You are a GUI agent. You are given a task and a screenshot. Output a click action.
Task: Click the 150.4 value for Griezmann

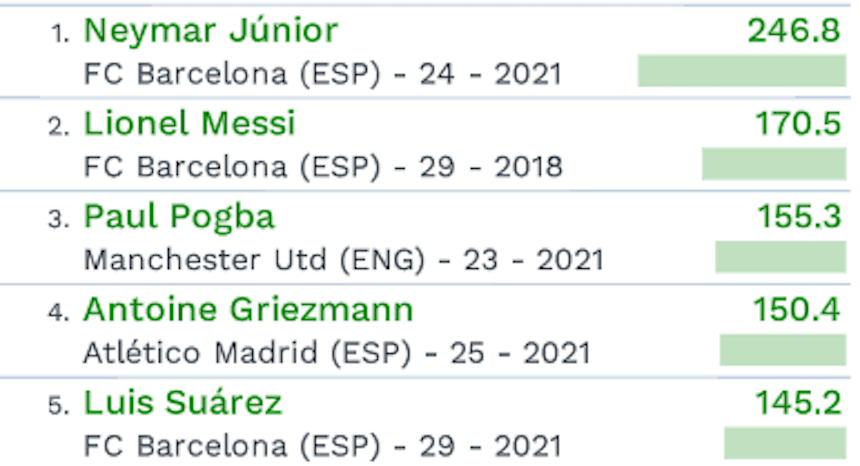coord(797,310)
